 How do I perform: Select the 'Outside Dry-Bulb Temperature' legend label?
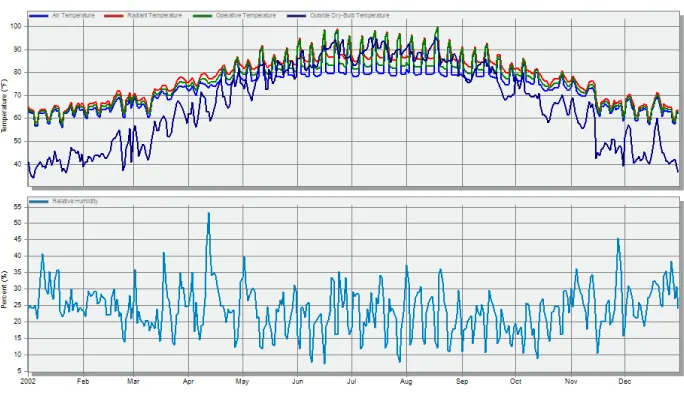coord(349,16)
